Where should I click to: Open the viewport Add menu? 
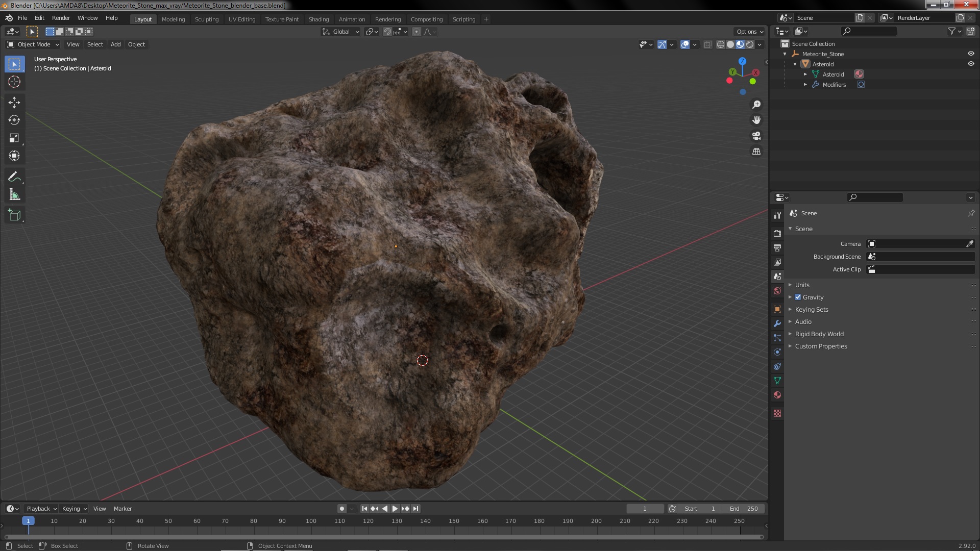click(115, 44)
